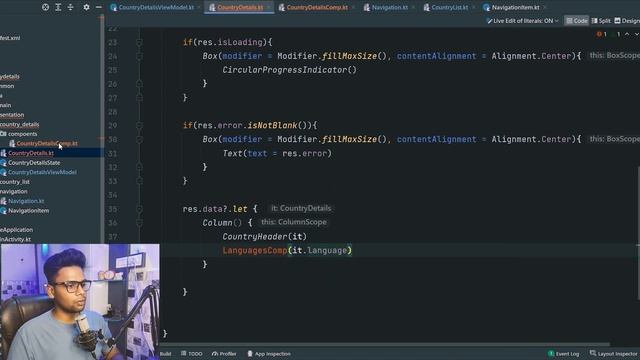This screenshot has height=360, width=640.
Task: Switch to NavigationItem.kt editor tab
Action: (x=515, y=7)
